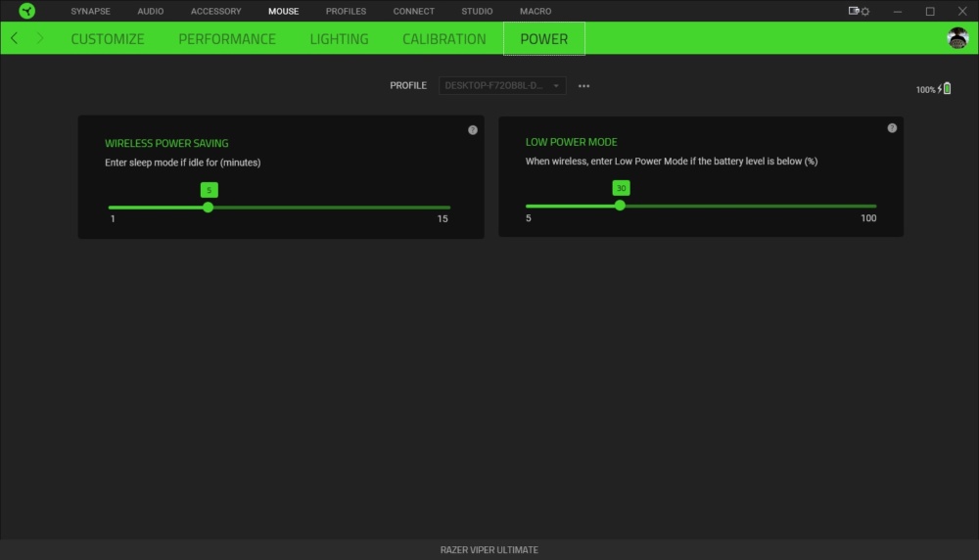Close the Synapse window

[962, 11]
